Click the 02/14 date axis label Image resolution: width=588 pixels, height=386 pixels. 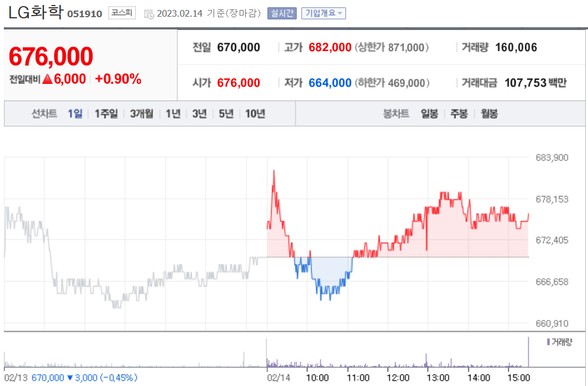tap(278, 378)
